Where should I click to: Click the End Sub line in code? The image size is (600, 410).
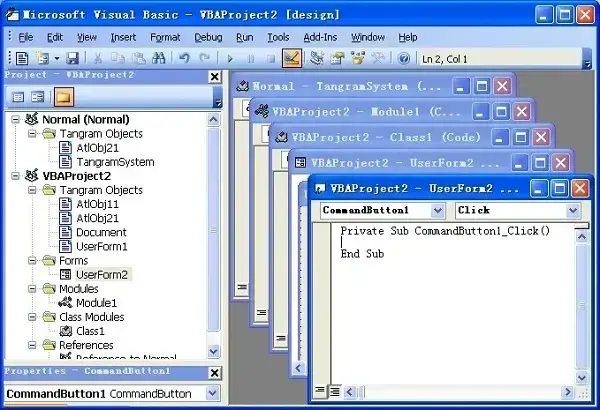[x=362, y=253]
